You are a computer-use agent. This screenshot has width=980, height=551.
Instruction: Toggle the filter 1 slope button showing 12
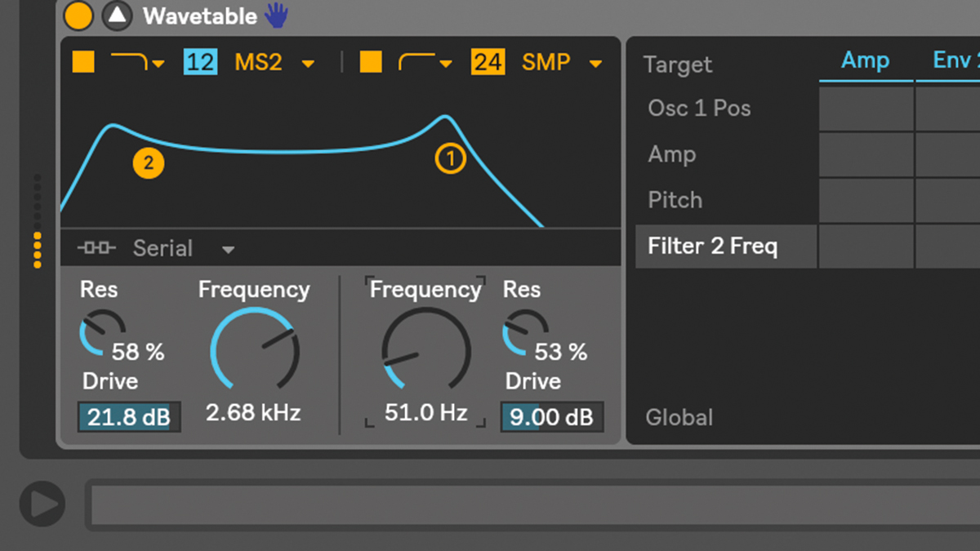tap(200, 62)
